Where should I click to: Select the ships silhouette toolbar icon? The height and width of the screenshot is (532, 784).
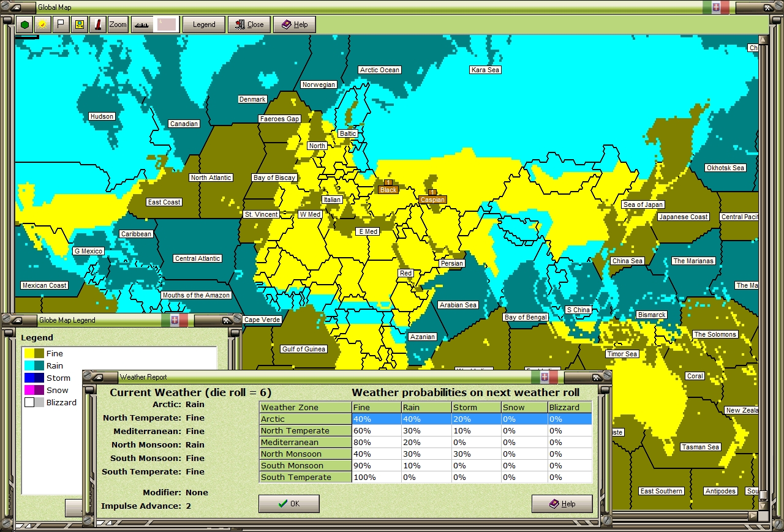coord(141,24)
